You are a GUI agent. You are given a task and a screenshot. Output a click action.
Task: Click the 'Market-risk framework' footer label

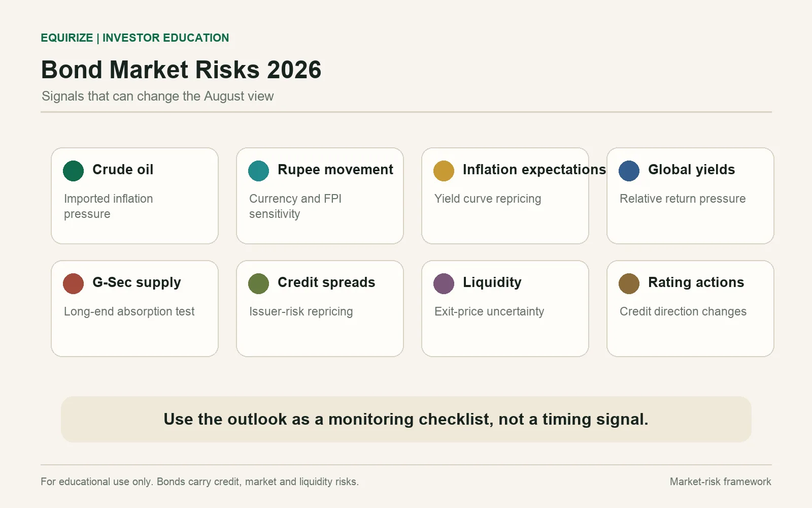pyautogui.click(x=720, y=482)
